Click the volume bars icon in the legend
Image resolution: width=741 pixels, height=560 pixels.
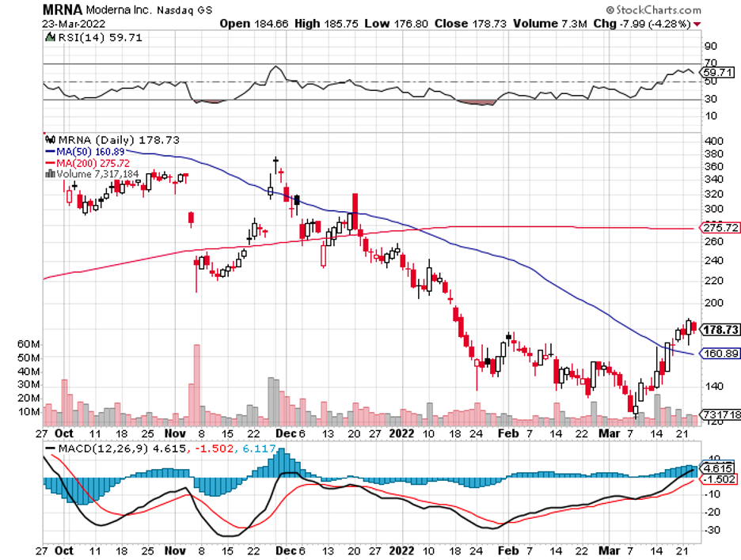click(x=50, y=172)
